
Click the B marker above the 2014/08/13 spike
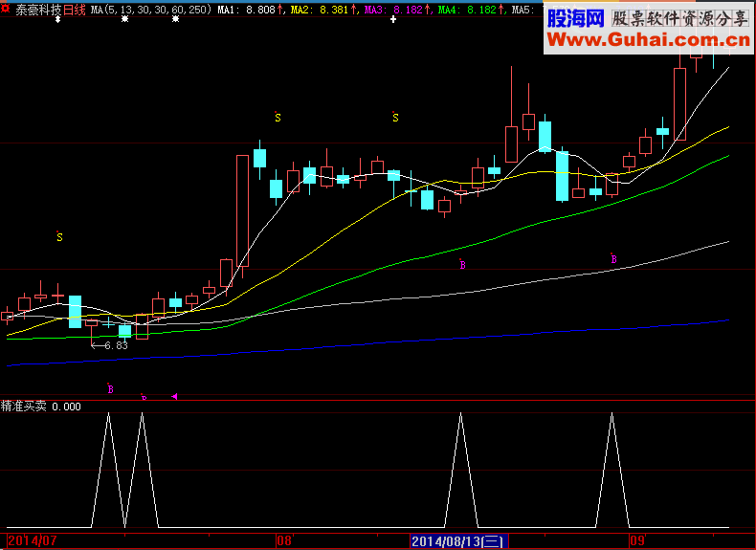tap(462, 264)
